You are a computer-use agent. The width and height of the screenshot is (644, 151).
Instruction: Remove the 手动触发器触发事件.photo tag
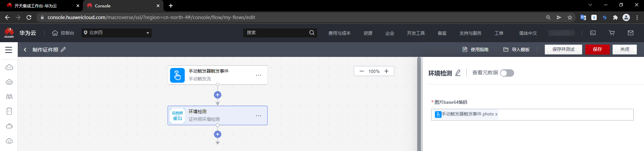(x=496, y=114)
